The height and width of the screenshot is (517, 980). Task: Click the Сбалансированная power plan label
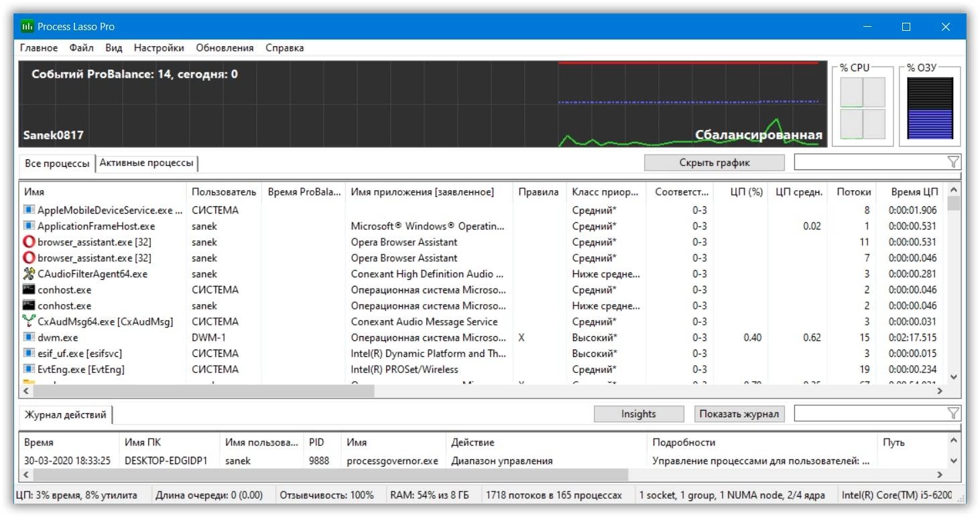click(x=759, y=135)
